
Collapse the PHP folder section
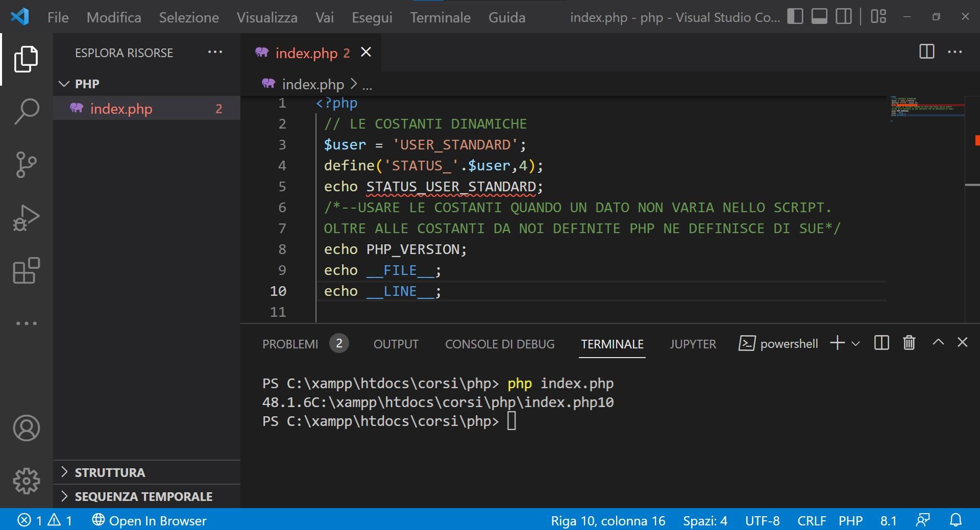click(x=146, y=84)
